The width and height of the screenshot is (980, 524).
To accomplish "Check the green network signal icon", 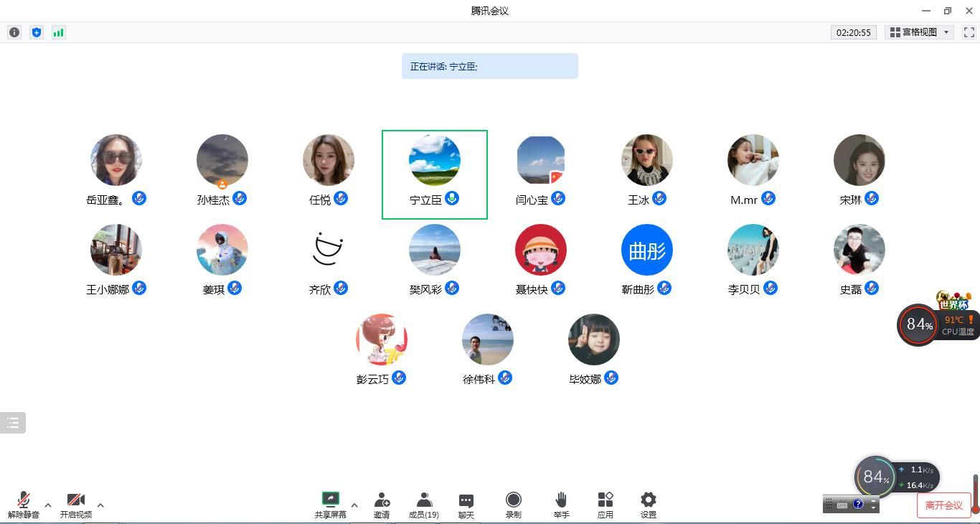I will pos(59,32).
